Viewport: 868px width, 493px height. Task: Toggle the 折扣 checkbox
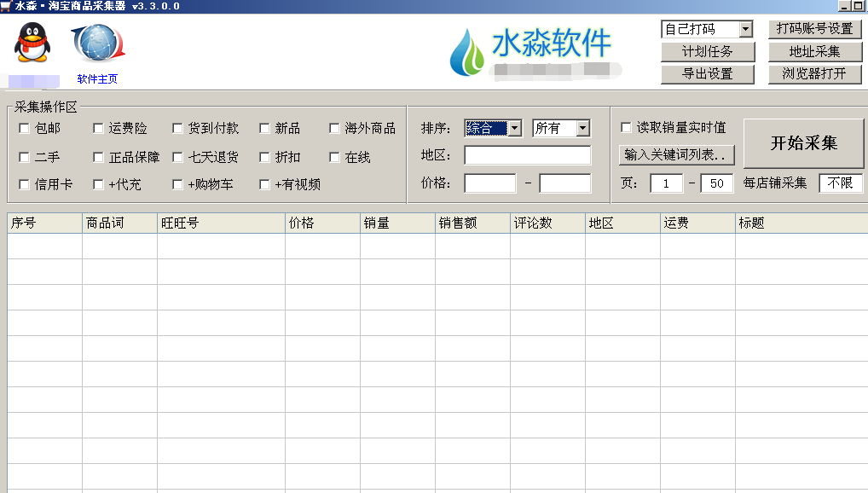coord(264,157)
